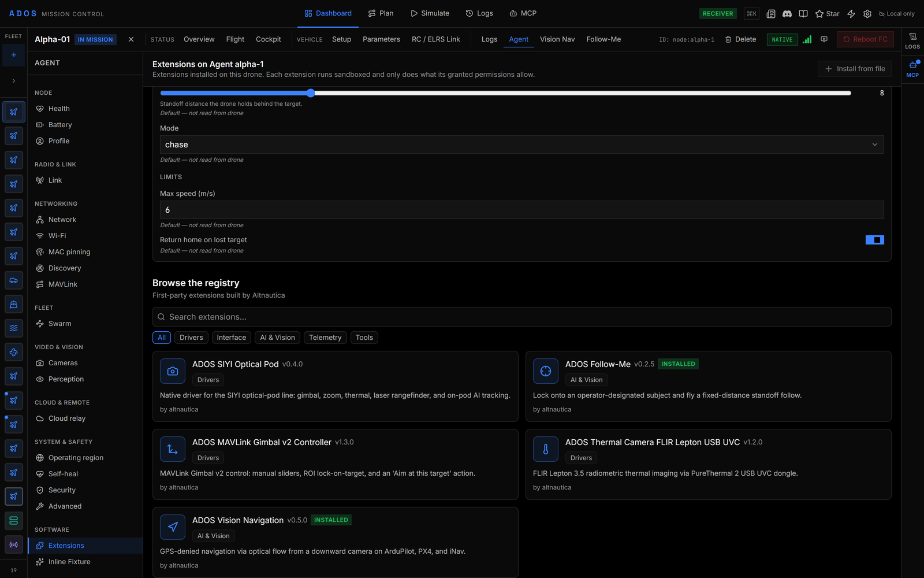
Task: Open Battery in agent sidebar
Action: coord(85,125)
